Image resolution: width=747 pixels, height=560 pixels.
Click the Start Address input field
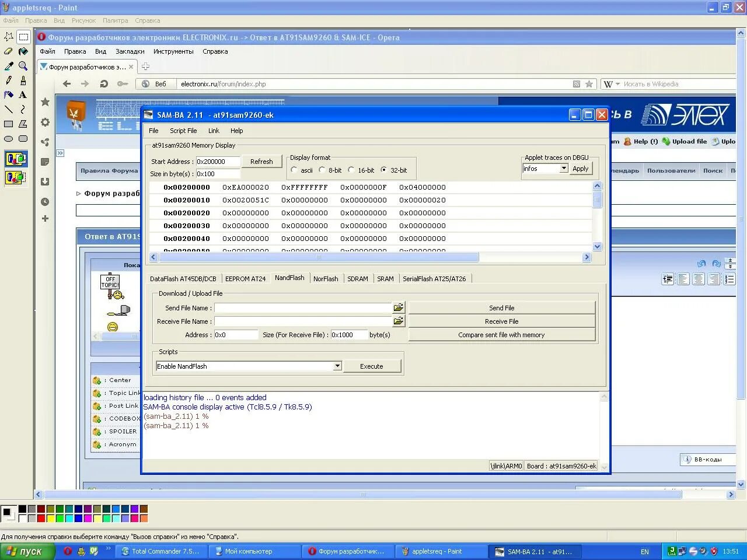[x=218, y=162]
